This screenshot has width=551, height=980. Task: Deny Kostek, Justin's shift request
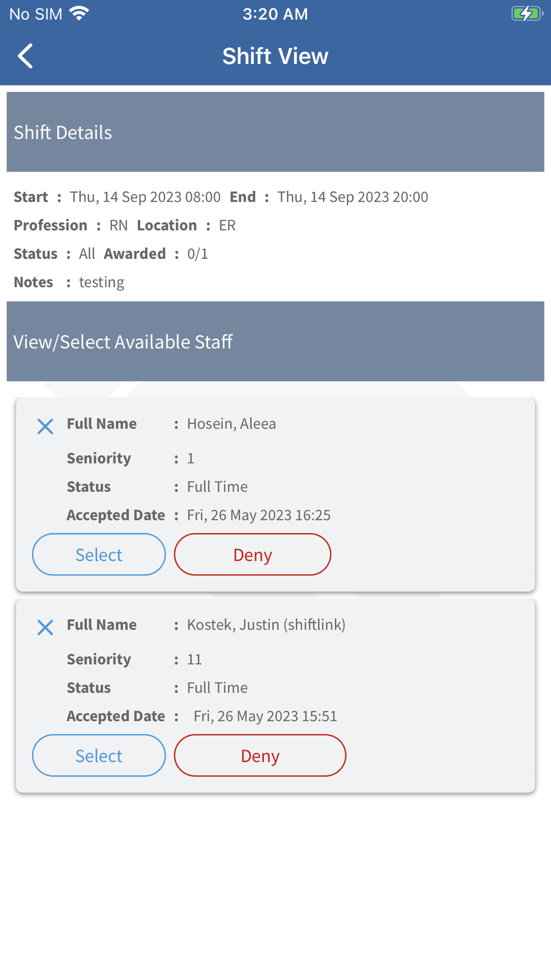(x=260, y=756)
